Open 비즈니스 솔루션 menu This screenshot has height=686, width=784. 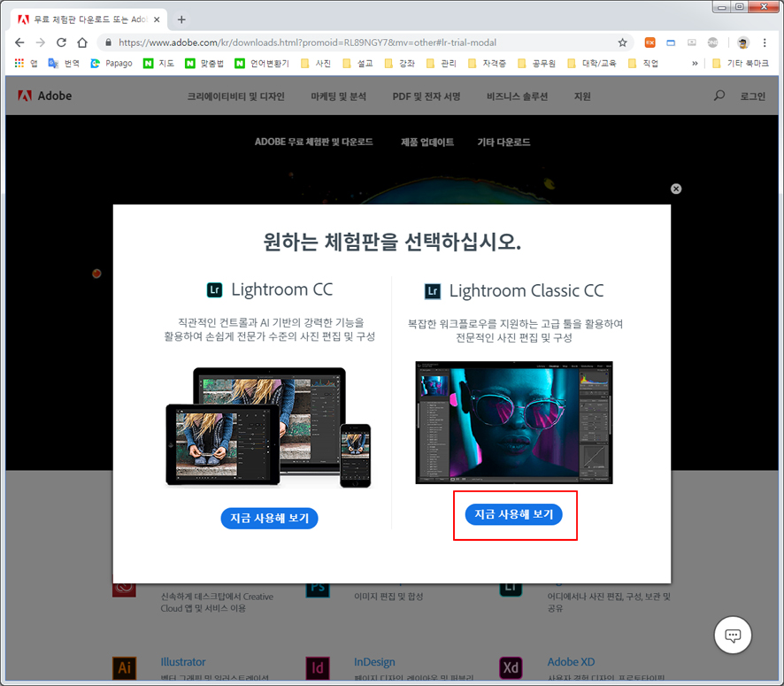tap(517, 96)
